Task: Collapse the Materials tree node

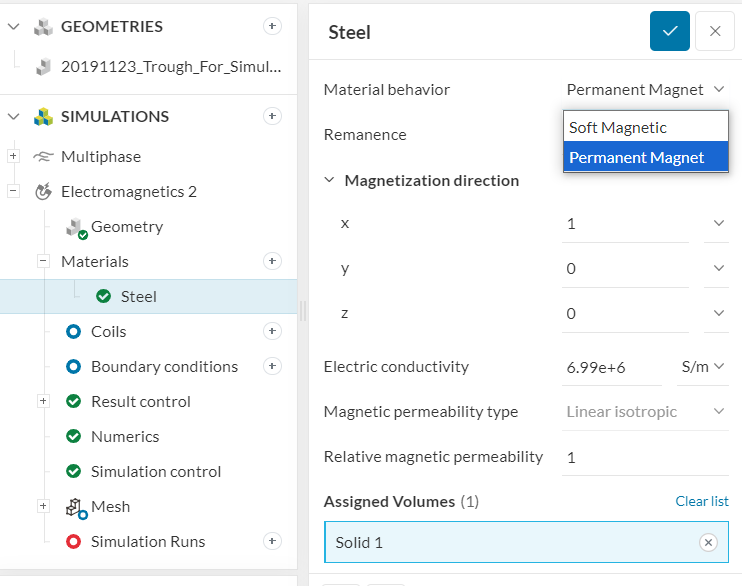Action: pos(44,261)
